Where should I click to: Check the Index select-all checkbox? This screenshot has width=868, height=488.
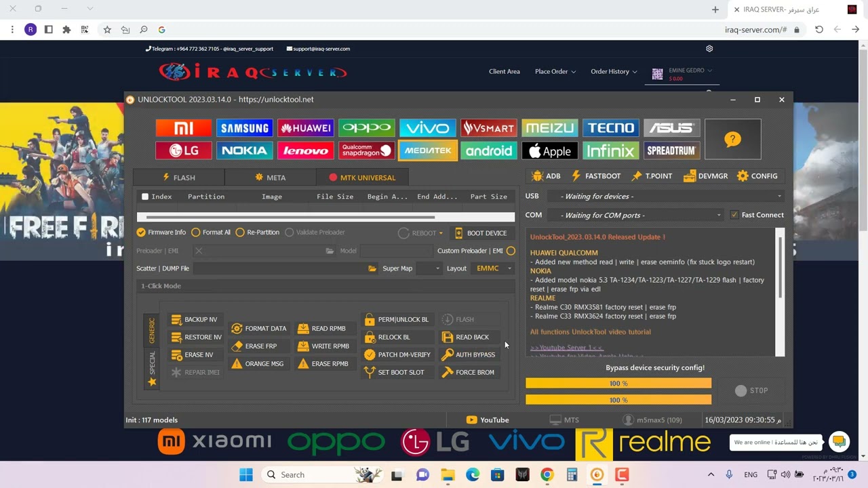click(x=145, y=197)
